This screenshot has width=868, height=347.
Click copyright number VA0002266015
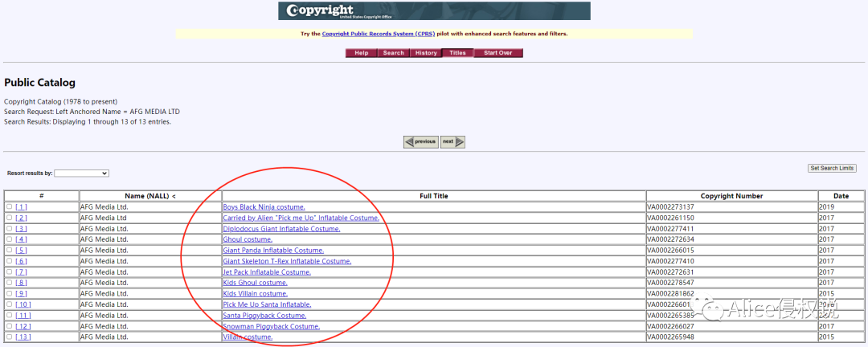coord(670,250)
